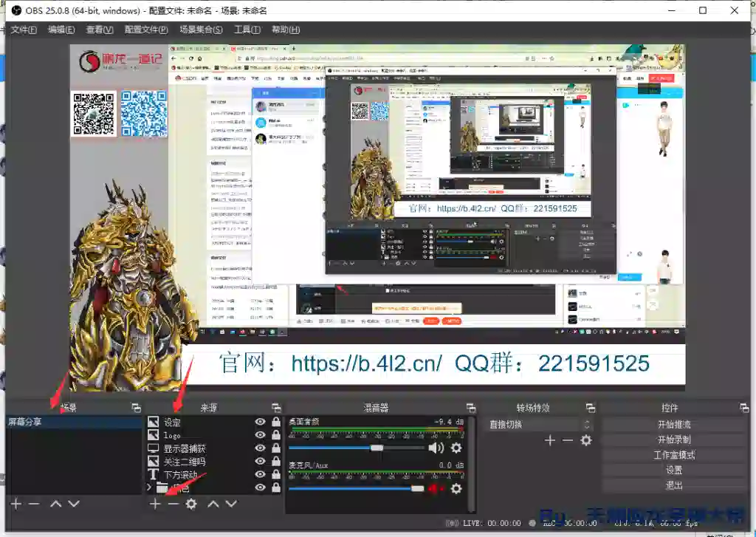Remove the selected source with the minus icon
Screen dimensions: 756x537
click(x=173, y=504)
